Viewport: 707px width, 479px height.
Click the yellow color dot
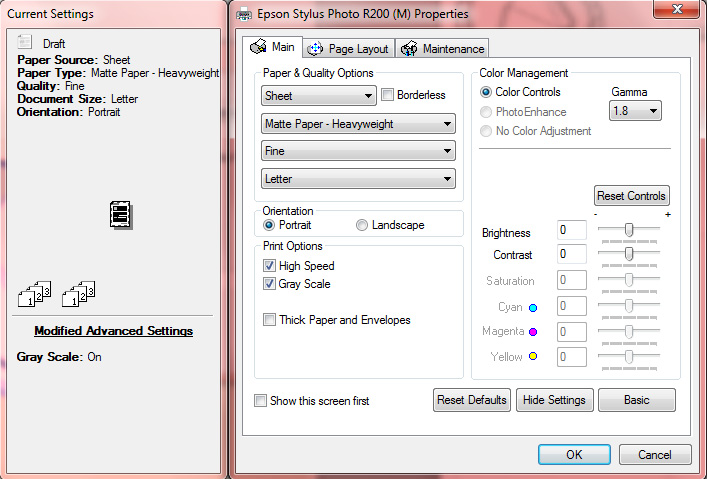coord(533,356)
